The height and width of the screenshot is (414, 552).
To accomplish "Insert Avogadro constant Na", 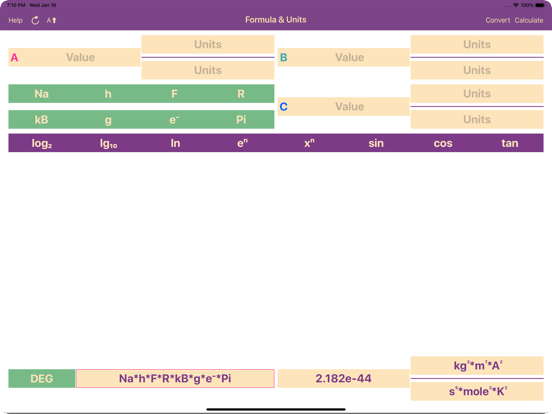I will [x=42, y=94].
